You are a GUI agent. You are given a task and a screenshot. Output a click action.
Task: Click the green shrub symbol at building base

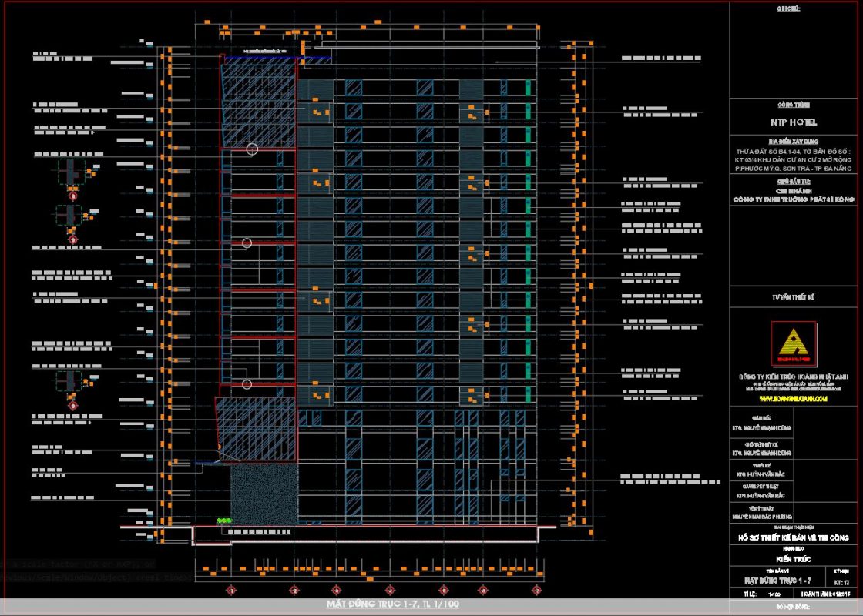pyautogui.click(x=225, y=522)
